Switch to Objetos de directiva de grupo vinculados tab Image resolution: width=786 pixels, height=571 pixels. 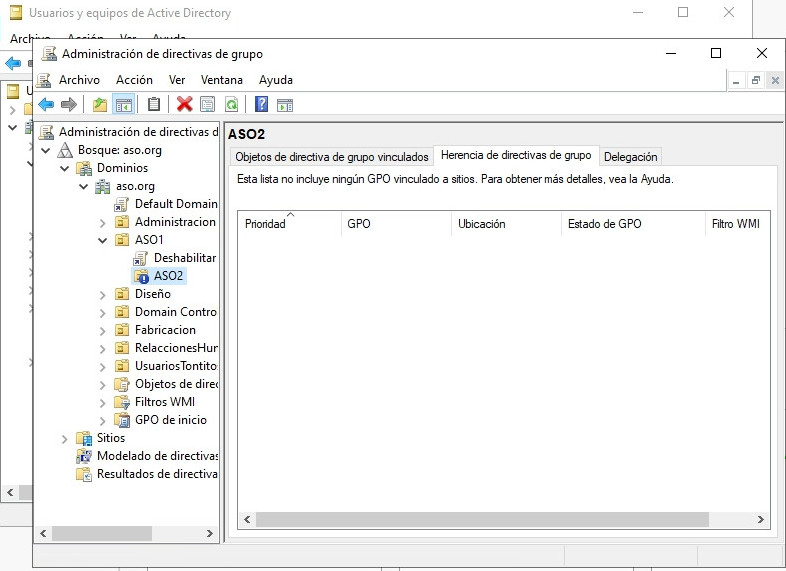(x=331, y=157)
